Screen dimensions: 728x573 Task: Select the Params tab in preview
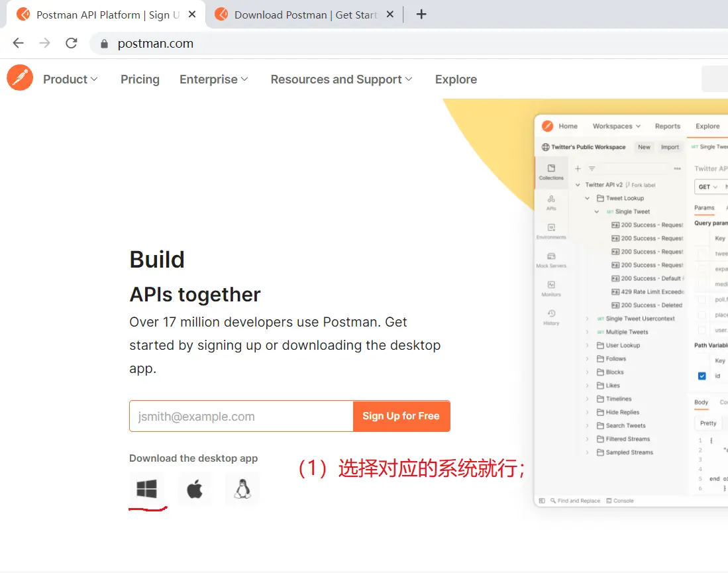[704, 208]
